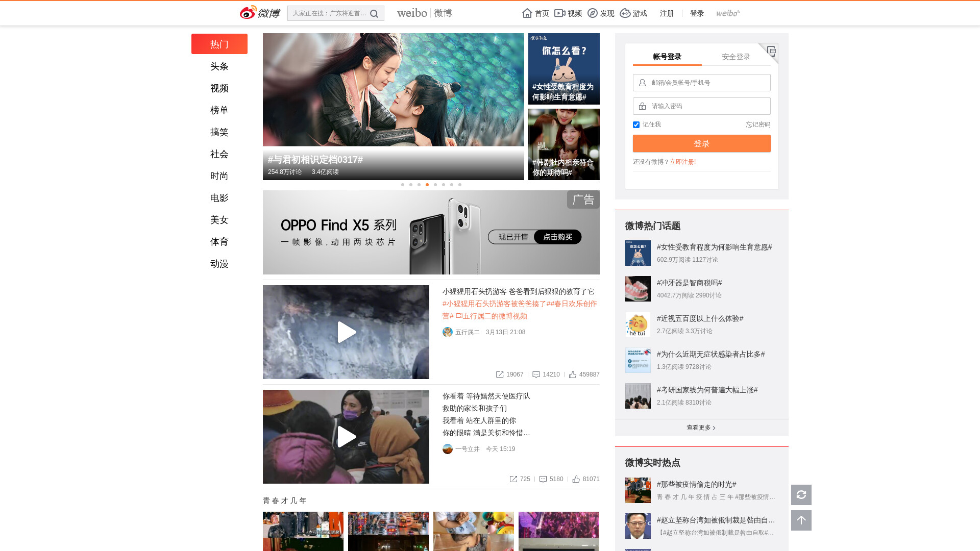This screenshot has height=551, width=980.
Task: Open hot topic #为什么近期无症状感染者占比多#
Action: click(710, 354)
